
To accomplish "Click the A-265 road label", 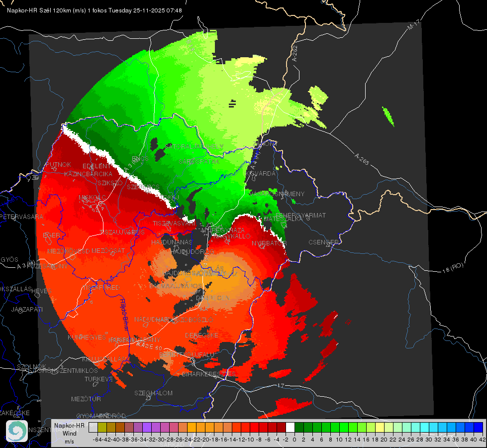I will [x=362, y=159].
